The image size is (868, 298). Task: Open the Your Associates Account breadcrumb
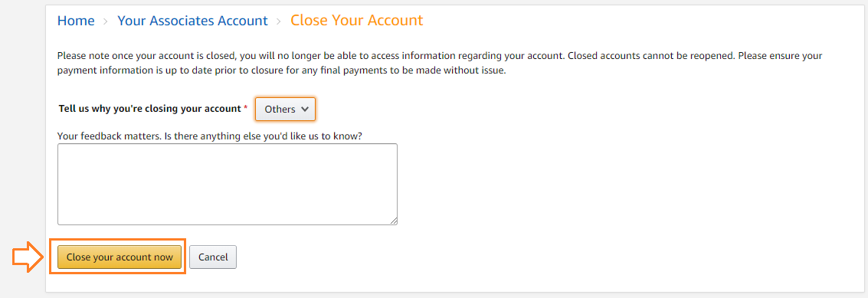[192, 21]
